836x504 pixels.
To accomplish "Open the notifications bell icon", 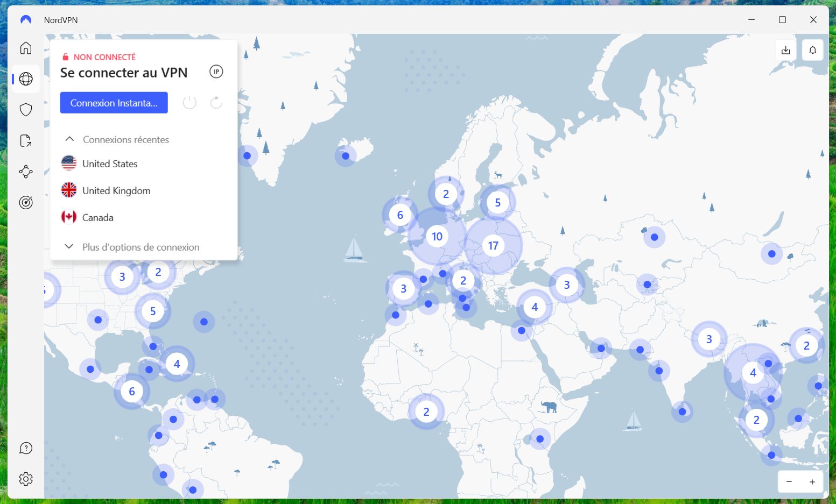I will pyautogui.click(x=813, y=50).
